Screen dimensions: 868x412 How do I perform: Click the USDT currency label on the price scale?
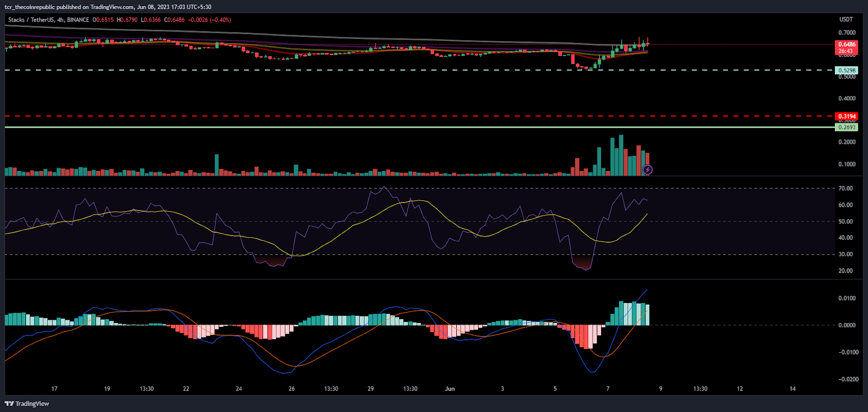tap(846, 19)
